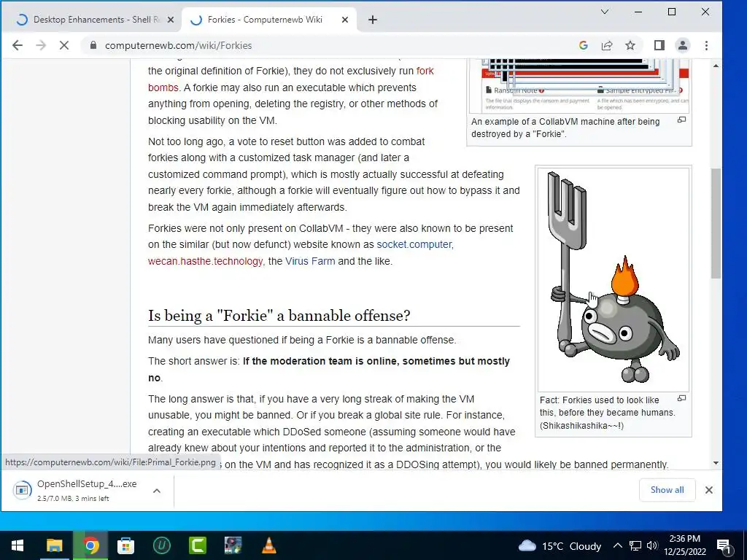Stop loading the page
The width and height of the screenshot is (747, 560).
point(64,45)
